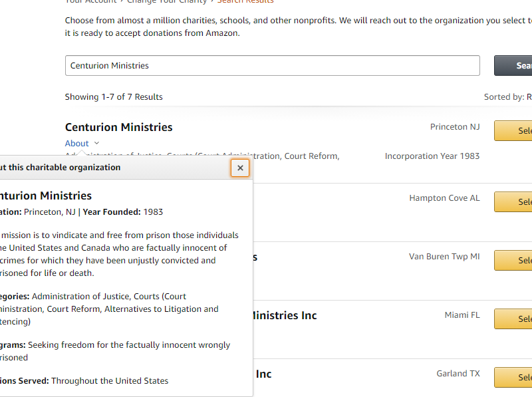This screenshot has height=397, width=532.
Task: Select the Van Buren Twp MI charity
Action: point(513,260)
